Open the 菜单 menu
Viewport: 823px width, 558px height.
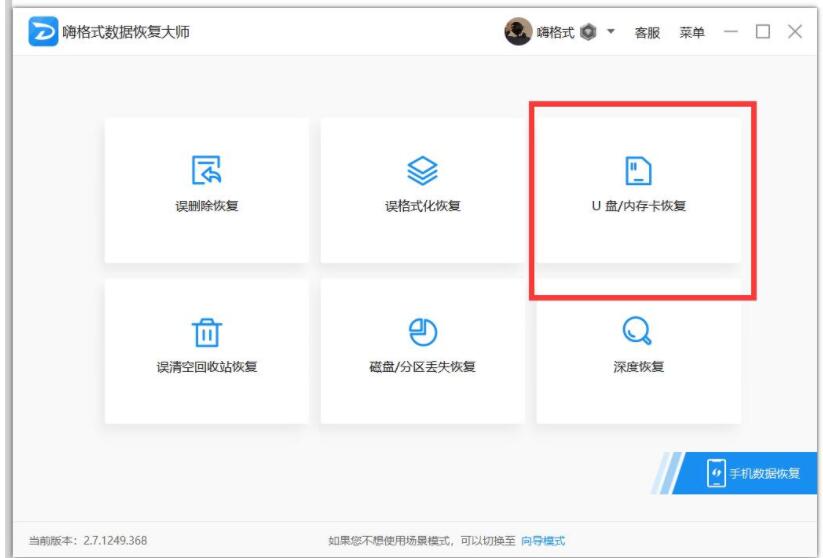(x=692, y=33)
